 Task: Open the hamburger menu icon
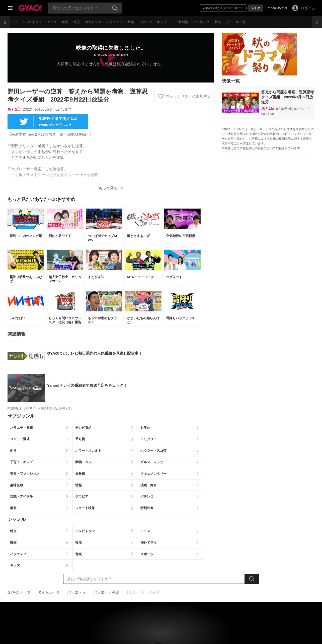[x=10, y=8]
